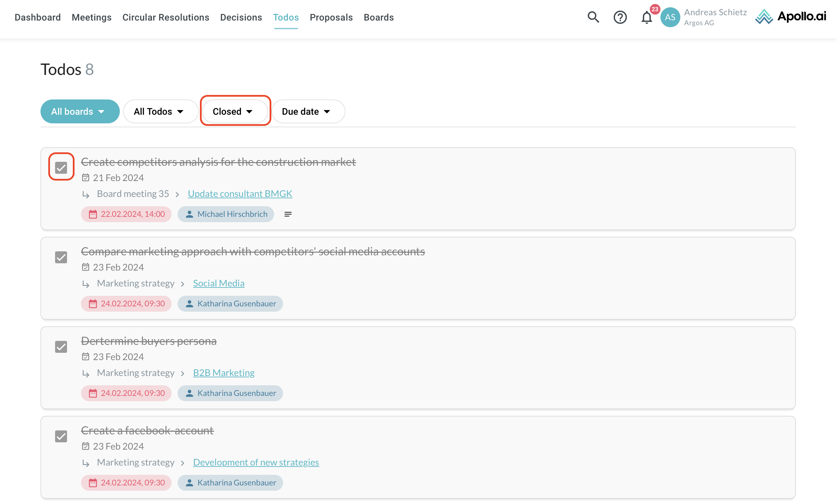
Task: Follow the Development of new strategies link
Action: (x=256, y=462)
